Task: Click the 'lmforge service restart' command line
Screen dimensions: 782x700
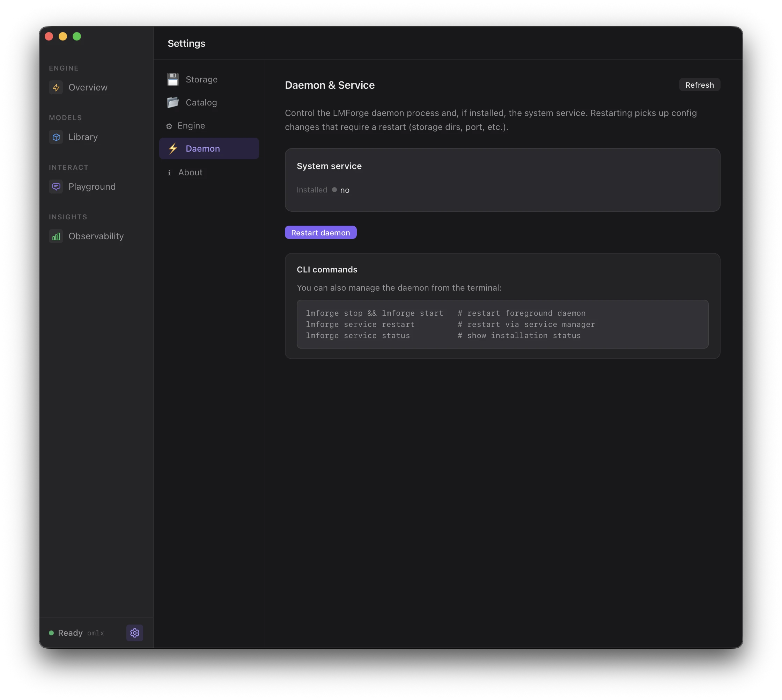Action: tap(360, 324)
